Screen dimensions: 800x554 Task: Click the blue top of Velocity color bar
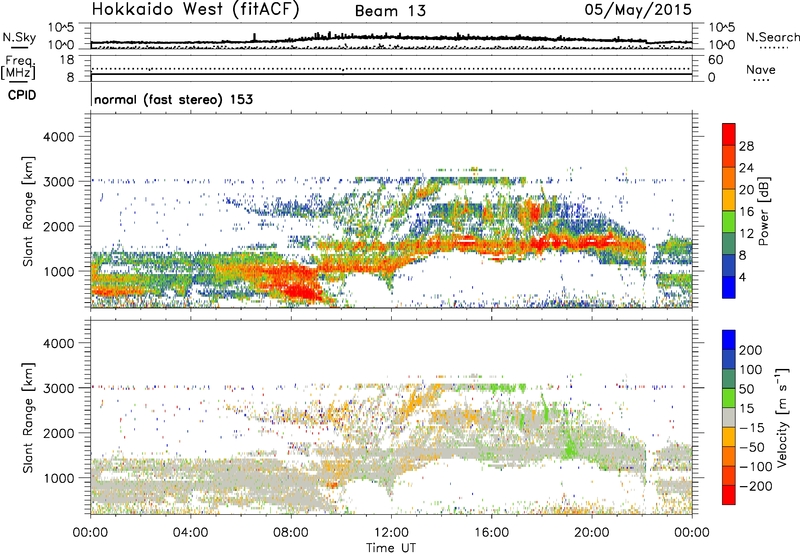(729, 340)
